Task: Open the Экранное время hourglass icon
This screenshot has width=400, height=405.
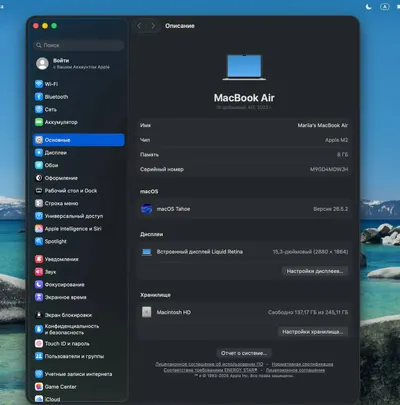Action: click(x=39, y=297)
